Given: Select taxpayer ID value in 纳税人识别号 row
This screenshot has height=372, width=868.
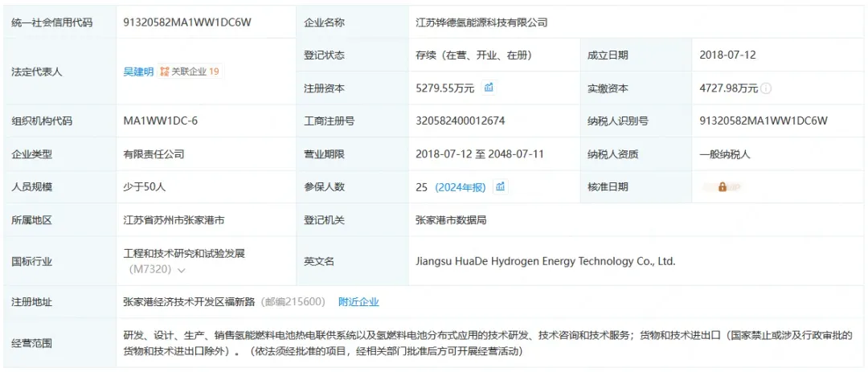Looking at the screenshot, I should (764, 121).
